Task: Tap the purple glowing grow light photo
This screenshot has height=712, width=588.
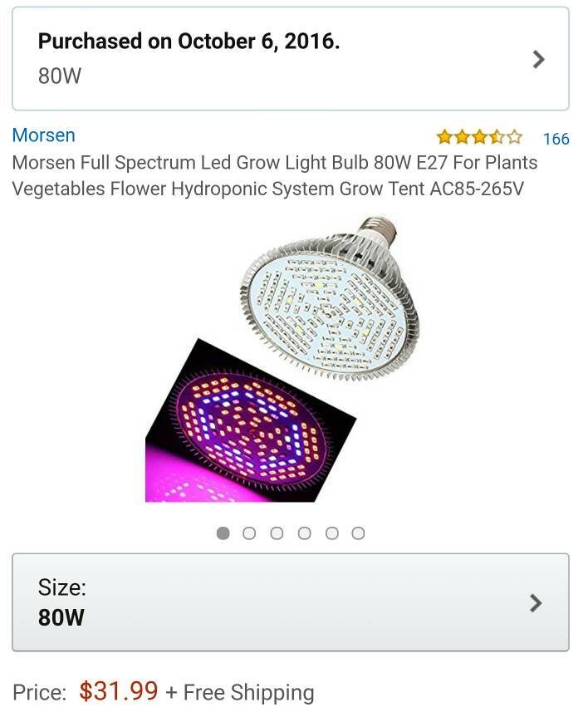Action: pos(251,420)
